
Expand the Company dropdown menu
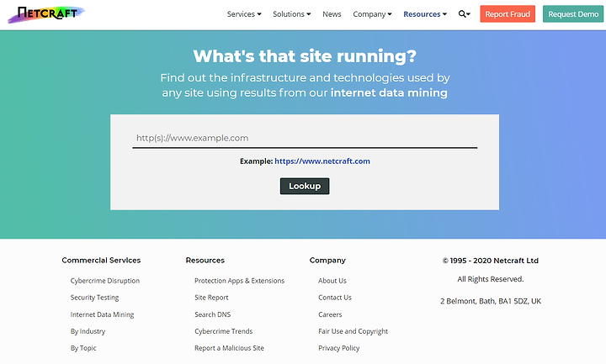372,14
